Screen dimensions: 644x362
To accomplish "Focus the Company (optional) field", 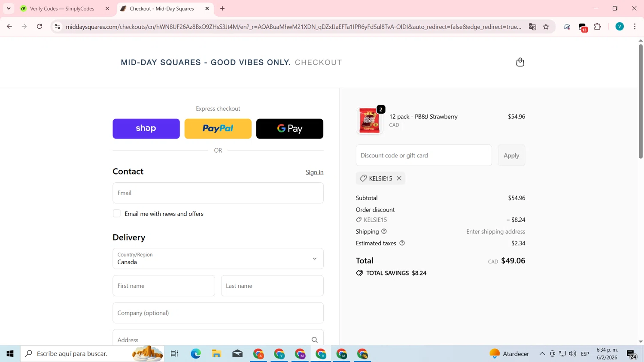I will pos(218,313).
